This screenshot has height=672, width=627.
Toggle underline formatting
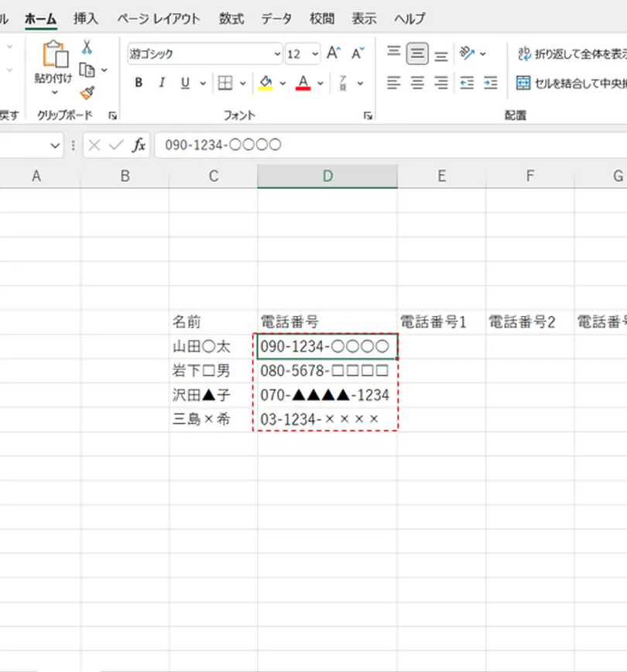point(184,83)
